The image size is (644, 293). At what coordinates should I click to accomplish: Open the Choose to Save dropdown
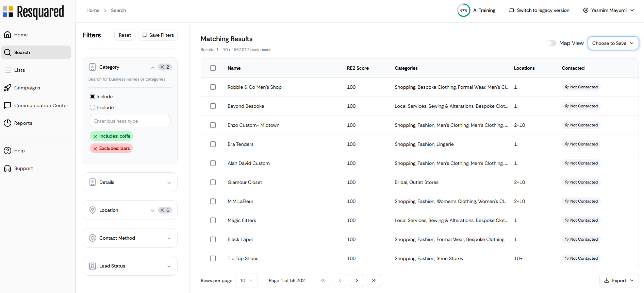coord(613,43)
